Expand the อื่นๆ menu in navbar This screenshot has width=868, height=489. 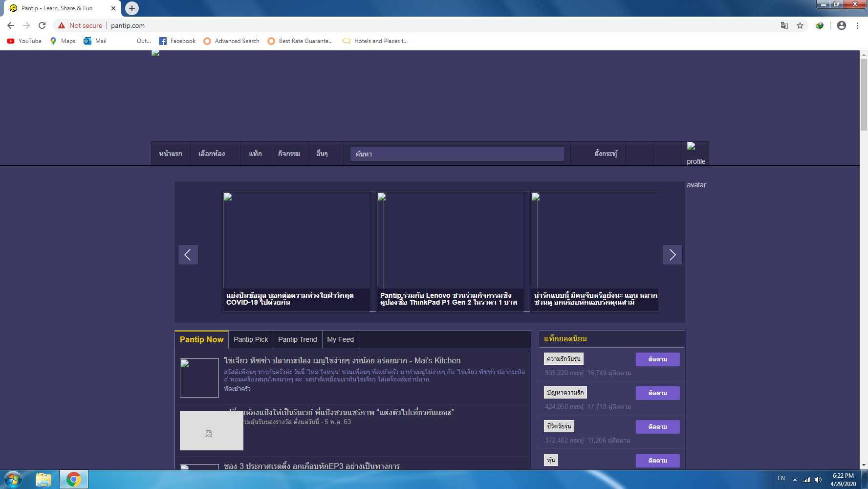[322, 154]
